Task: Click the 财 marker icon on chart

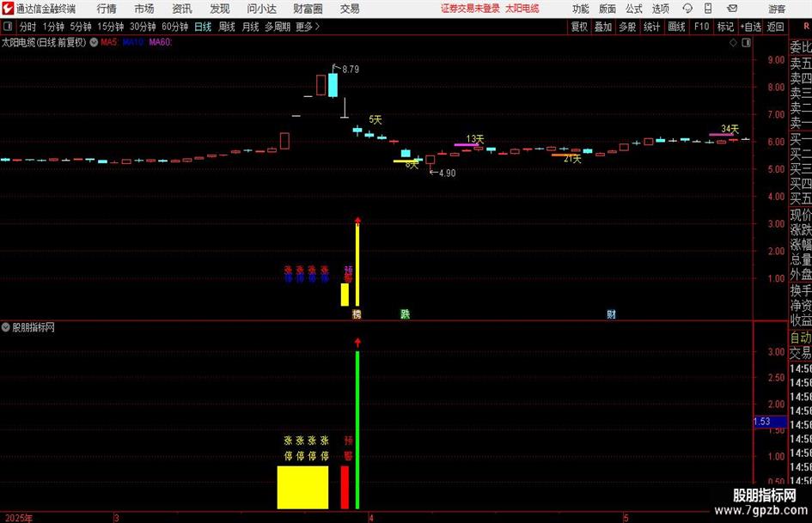Action: coord(611,313)
